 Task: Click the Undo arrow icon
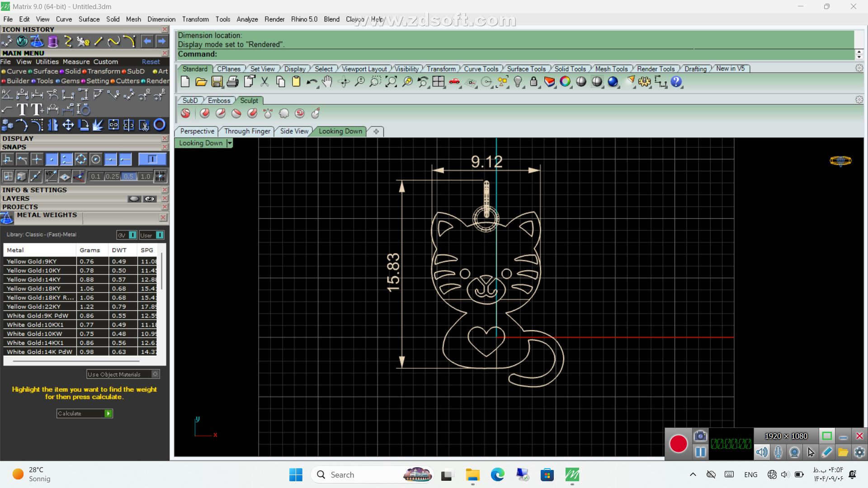point(311,82)
